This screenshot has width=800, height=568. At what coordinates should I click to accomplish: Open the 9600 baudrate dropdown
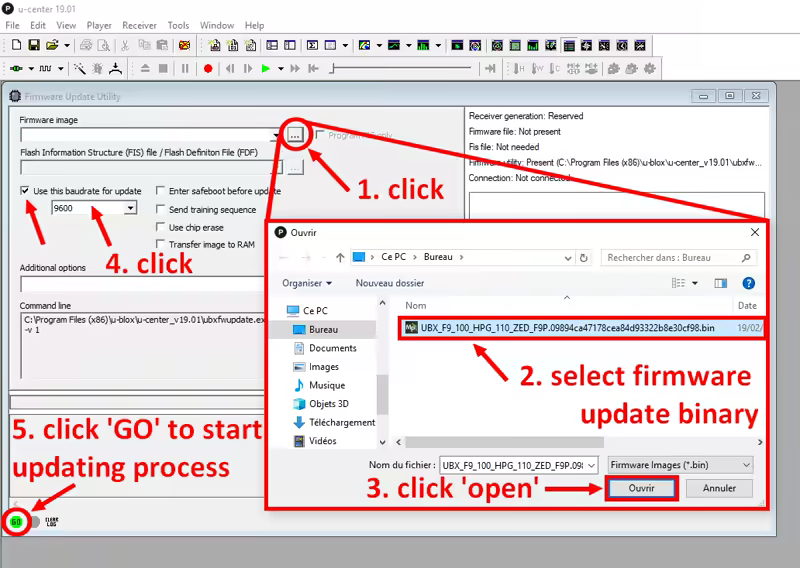click(x=130, y=208)
